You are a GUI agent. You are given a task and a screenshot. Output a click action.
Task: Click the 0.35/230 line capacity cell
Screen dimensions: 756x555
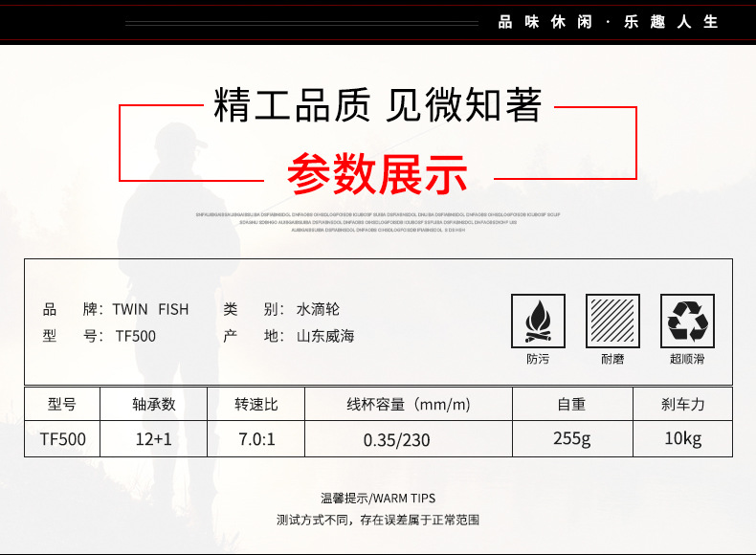click(x=409, y=439)
